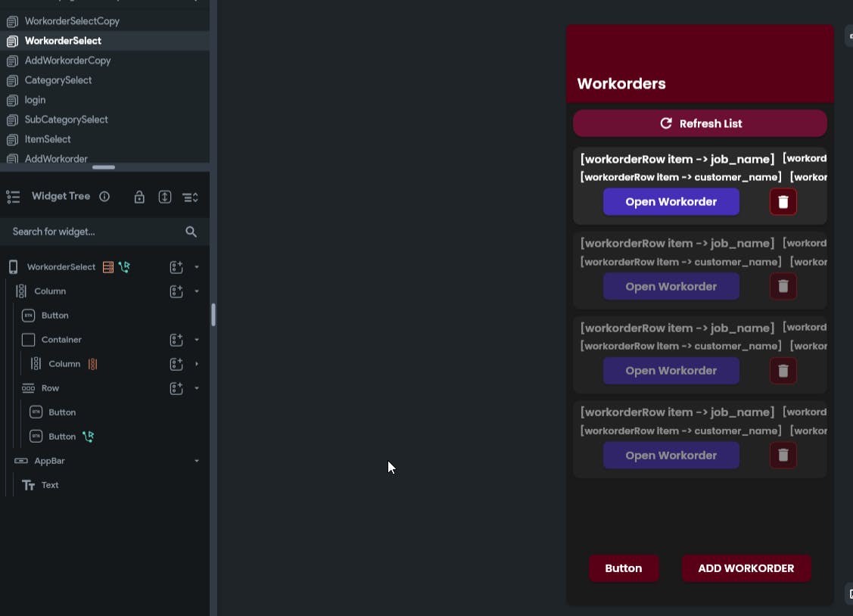Open the ItemSelect page
The image size is (853, 616).
click(x=48, y=139)
